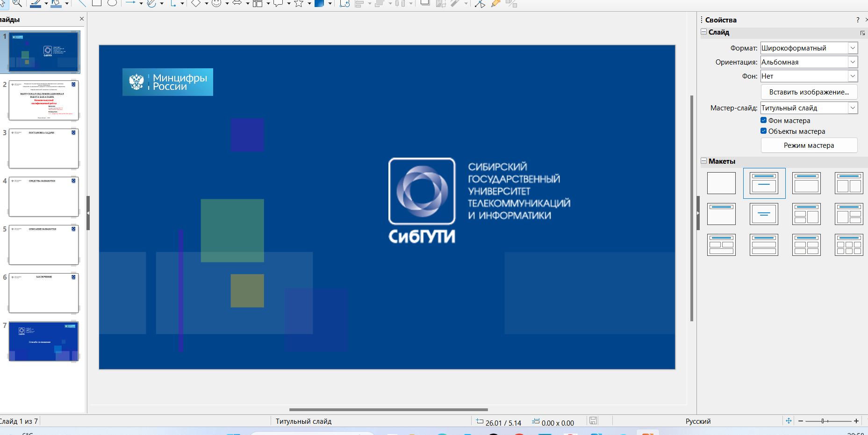This screenshot has width=868, height=435.
Task: Select the Title Slide layout (highlighted)
Action: [764, 183]
